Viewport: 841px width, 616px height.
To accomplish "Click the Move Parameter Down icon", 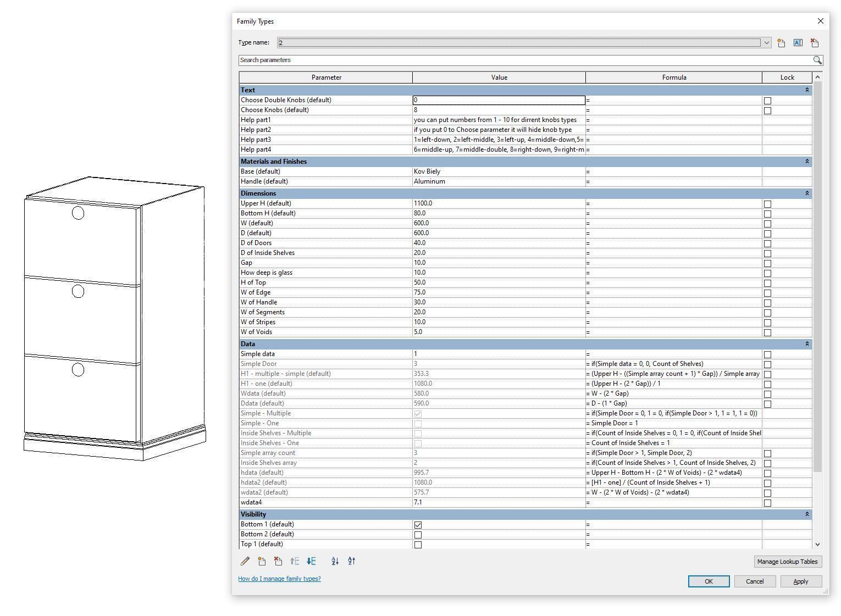I will click(311, 561).
